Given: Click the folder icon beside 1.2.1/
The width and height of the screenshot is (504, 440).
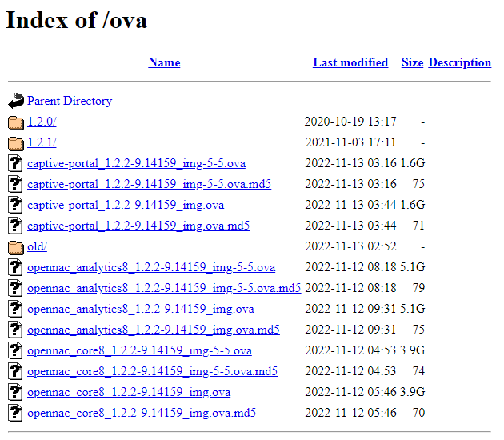Looking at the screenshot, I should 16,143.
